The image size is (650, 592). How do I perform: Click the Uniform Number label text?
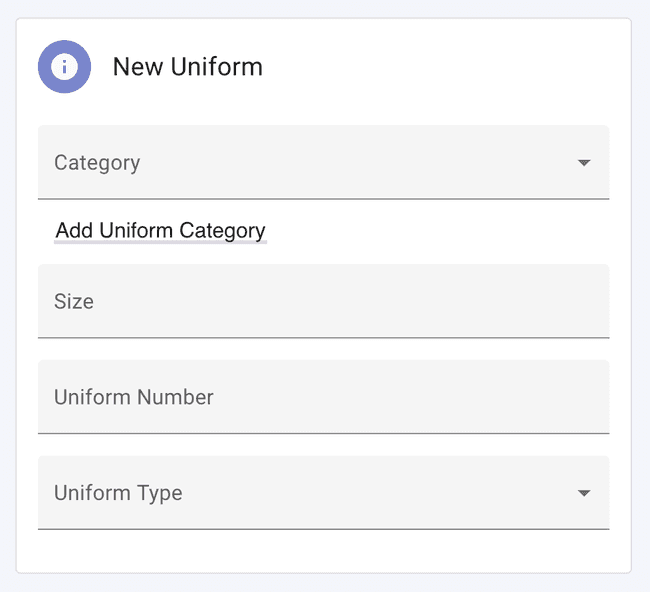[134, 397]
